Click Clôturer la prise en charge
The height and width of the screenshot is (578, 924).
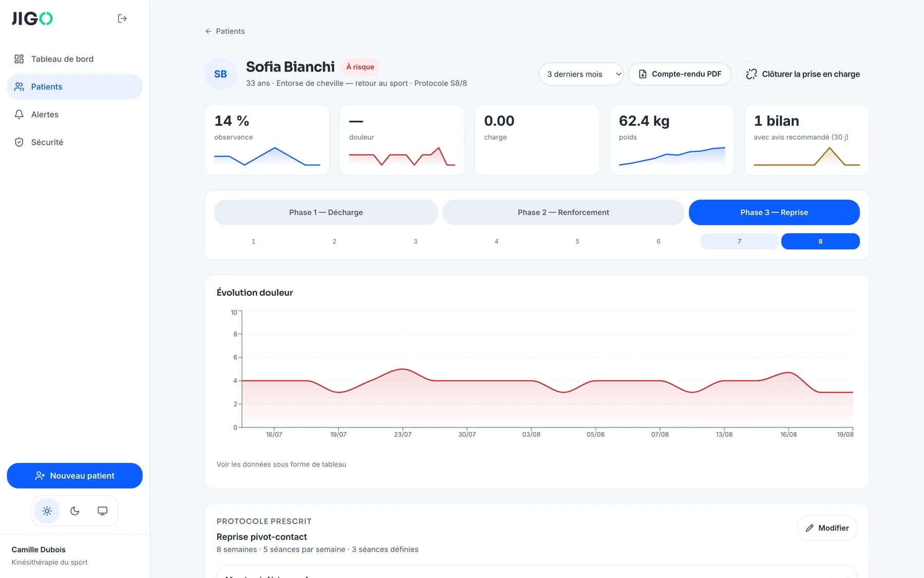(x=803, y=74)
